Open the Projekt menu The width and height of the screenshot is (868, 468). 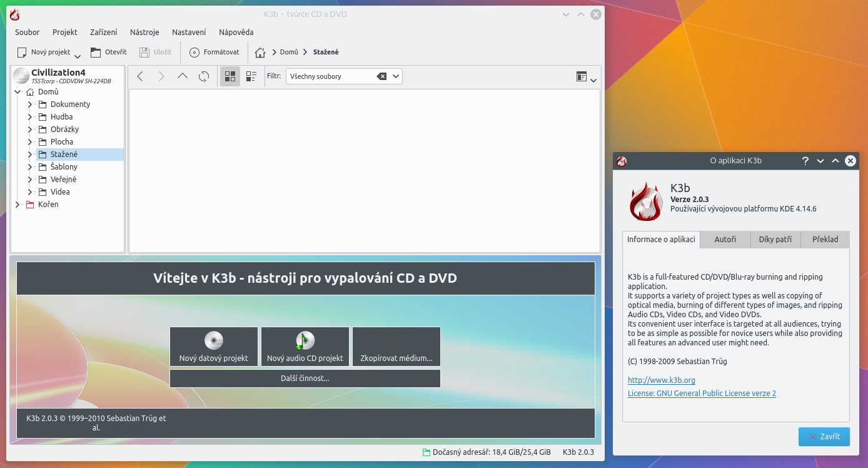65,33
